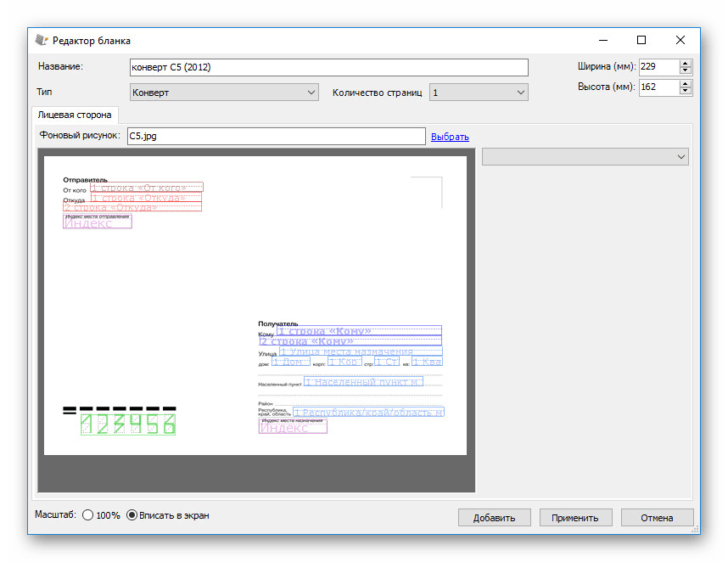Increase the Ширина (мм) value with up arrow
728x562 pixels.
686,63
